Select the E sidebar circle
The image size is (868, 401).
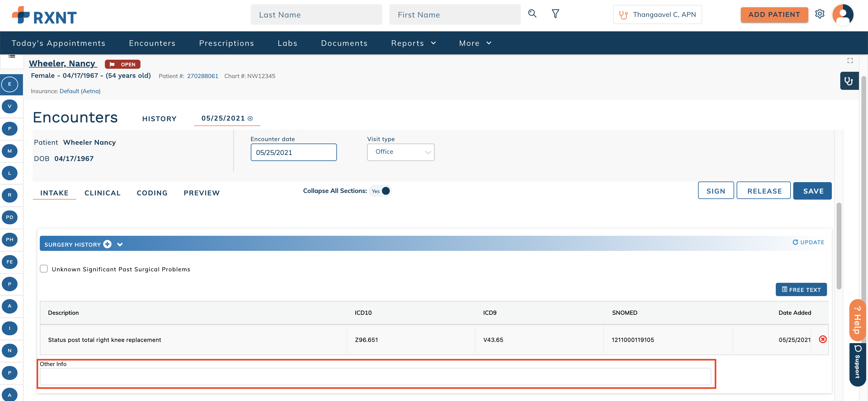click(x=9, y=84)
